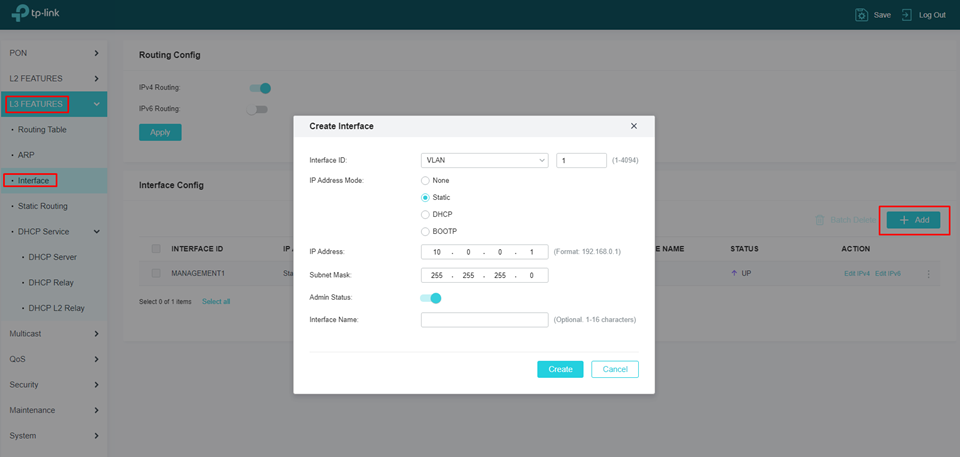Viewport: 960px width, 457px height.
Task: Close the Create Interface dialog
Action: click(x=633, y=126)
